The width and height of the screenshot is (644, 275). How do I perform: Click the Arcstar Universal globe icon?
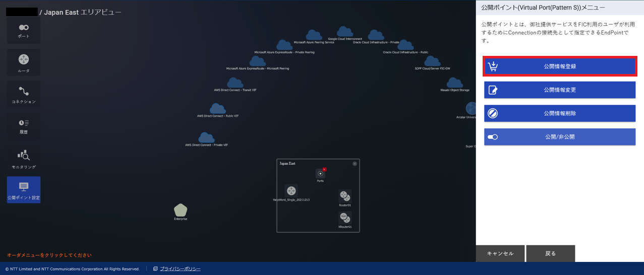click(x=471, y=108)
